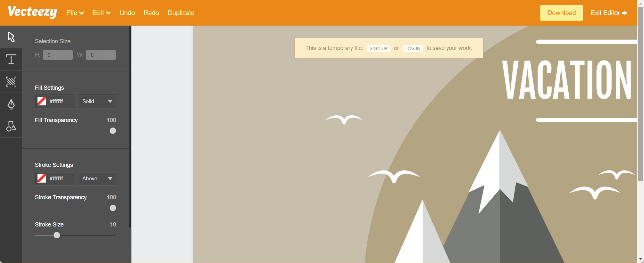Click Redo in the top bar

[151, 13]
